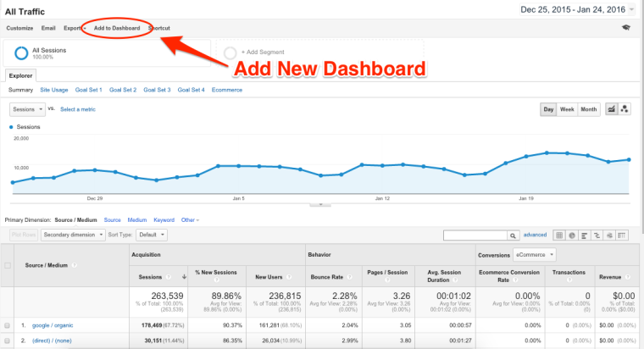This screenshot has width=644, height=349.
Task: Check the (direct) / (none) row checkbox
Action: click(8, 341)
